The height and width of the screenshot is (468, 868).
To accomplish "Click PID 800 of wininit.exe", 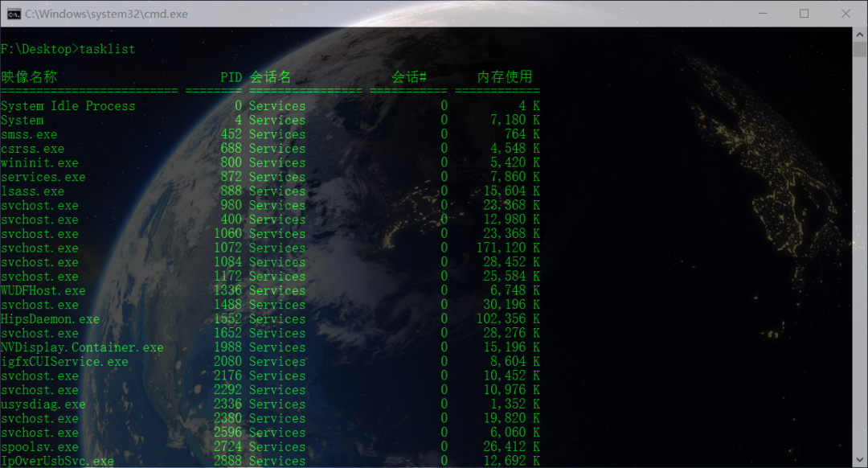I will tap(231, 162).
